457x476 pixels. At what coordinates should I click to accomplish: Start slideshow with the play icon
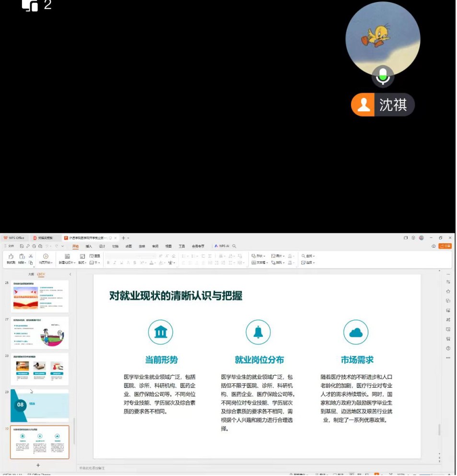pos(46,256)
